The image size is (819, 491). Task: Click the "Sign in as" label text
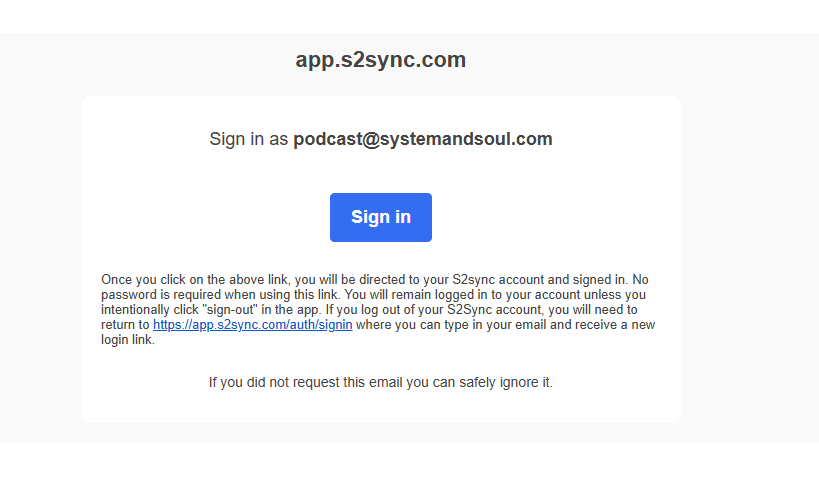coord(249,139)
